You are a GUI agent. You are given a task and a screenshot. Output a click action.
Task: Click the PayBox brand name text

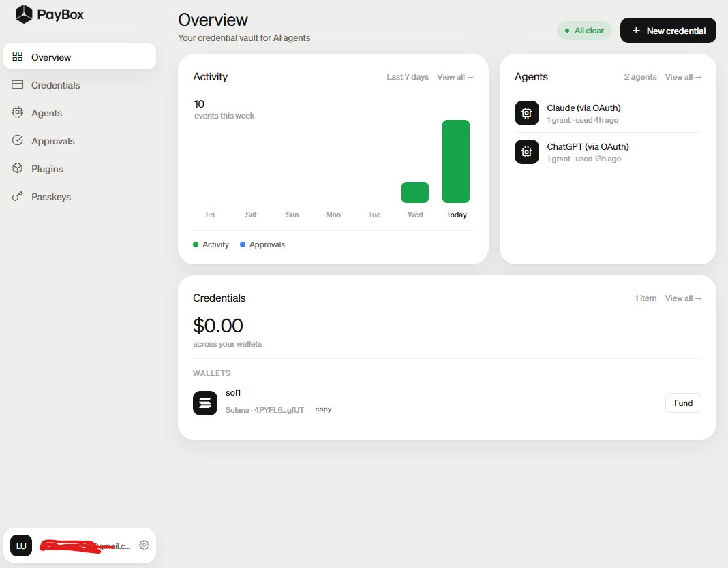tap(61, 14)
